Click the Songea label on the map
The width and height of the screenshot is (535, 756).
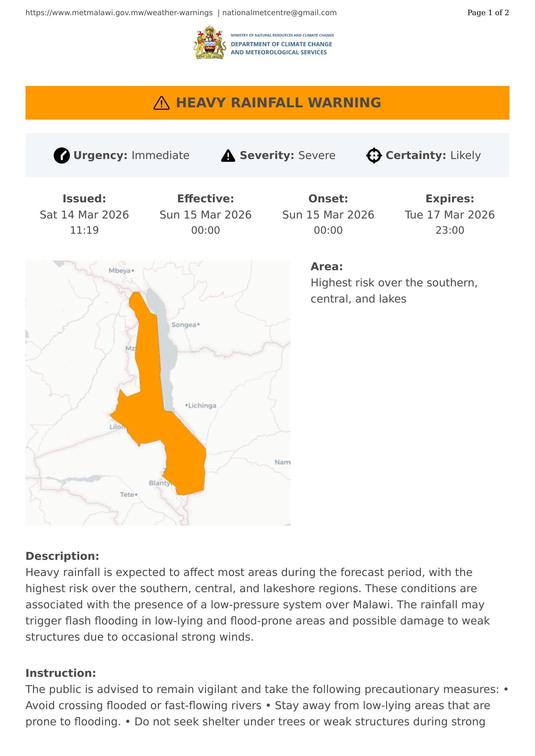tap(184, 325)
